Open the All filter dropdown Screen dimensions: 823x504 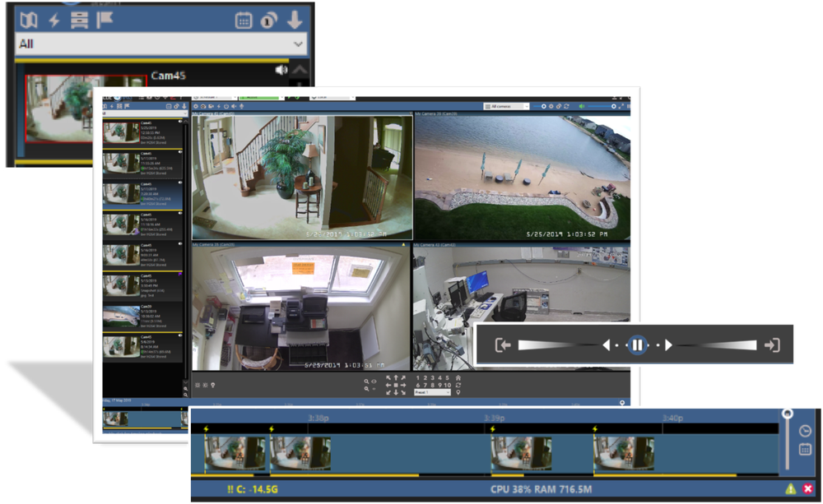pos(156,42)
